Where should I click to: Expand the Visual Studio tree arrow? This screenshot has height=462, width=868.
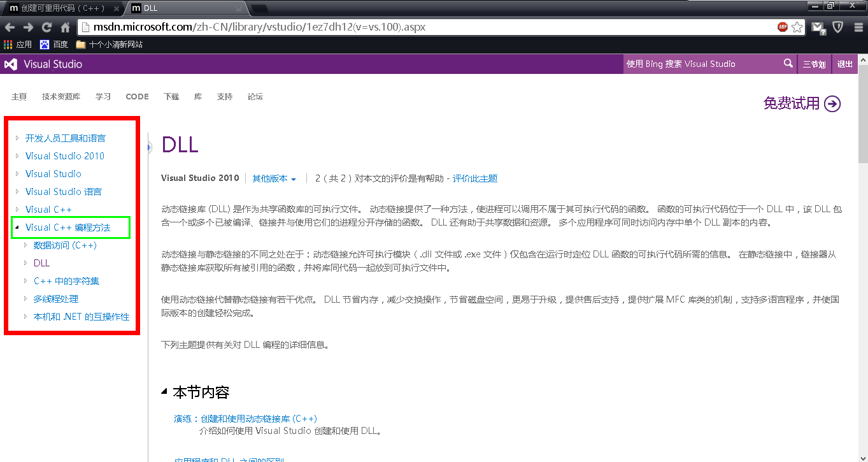17,173
